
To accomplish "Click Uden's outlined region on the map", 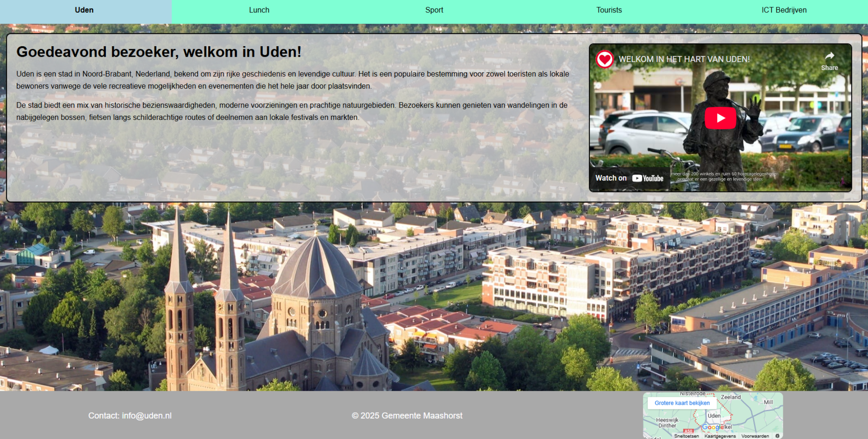I will pos(714,417).
